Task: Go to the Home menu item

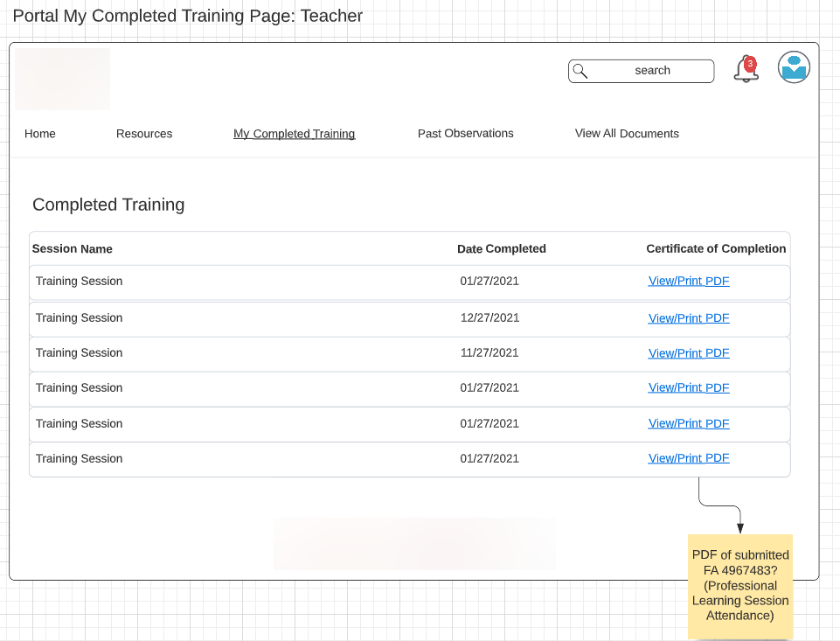Action: (x=40, y=134)
